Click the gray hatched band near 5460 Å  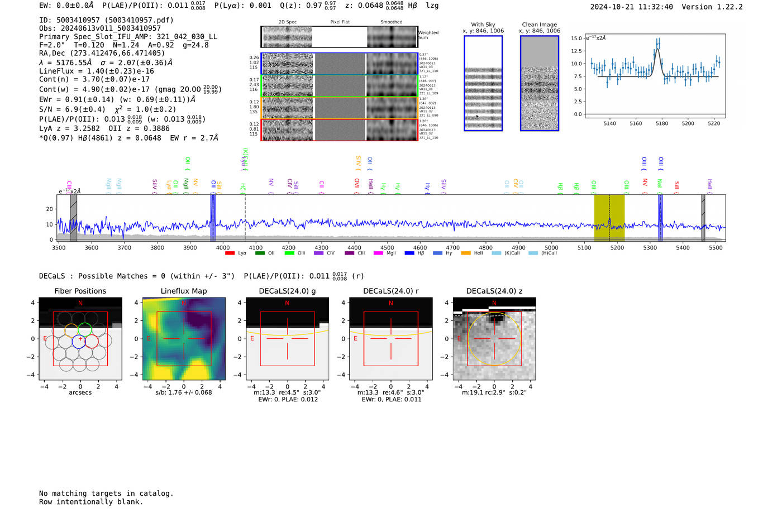coord(703,218)
